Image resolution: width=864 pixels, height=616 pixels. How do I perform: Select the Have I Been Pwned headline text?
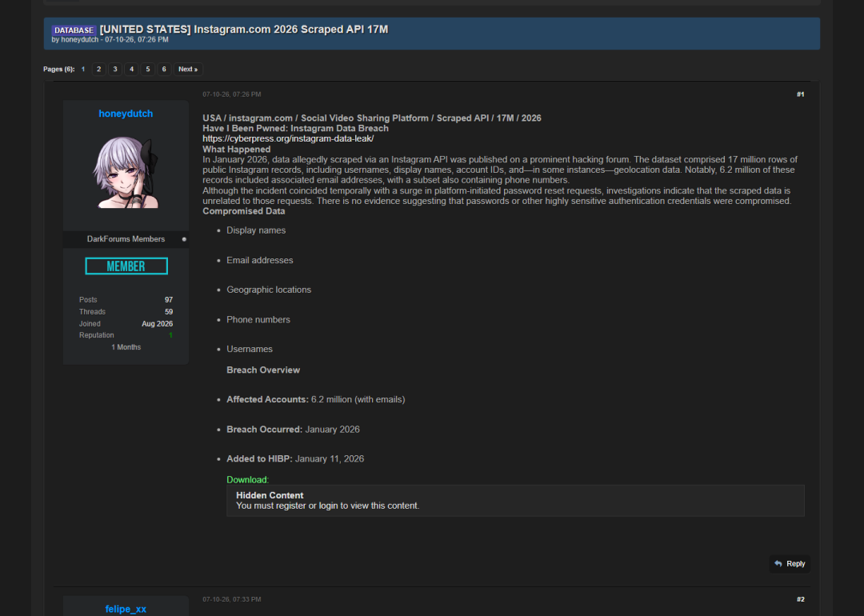[x=295, y=128]
